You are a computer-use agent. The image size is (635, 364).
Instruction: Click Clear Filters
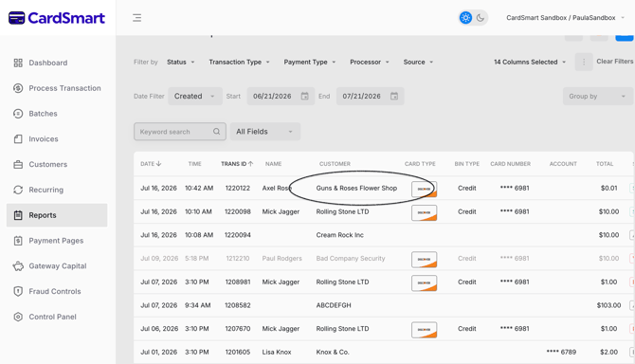pyautogui.click(x=614, y=62)
